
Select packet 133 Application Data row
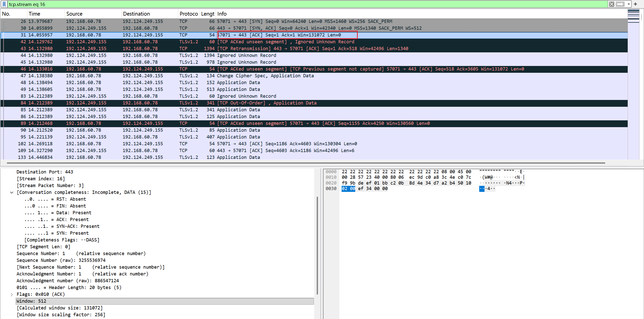coord(314,157)
